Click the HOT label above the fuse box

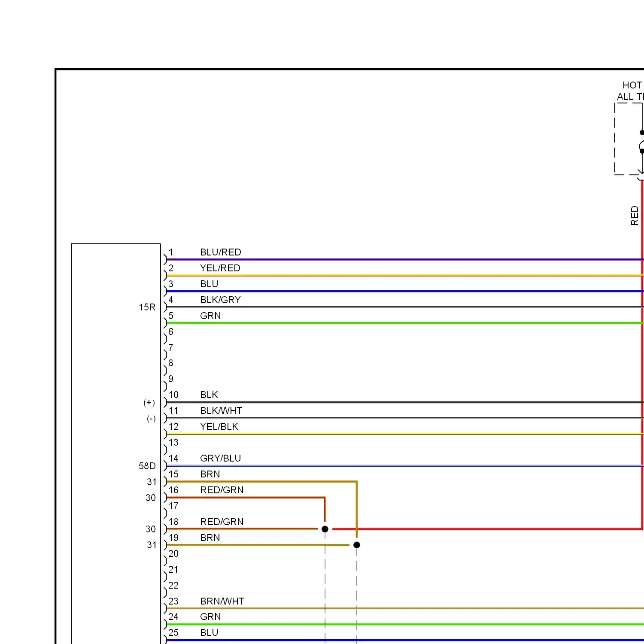click(632, 85)
